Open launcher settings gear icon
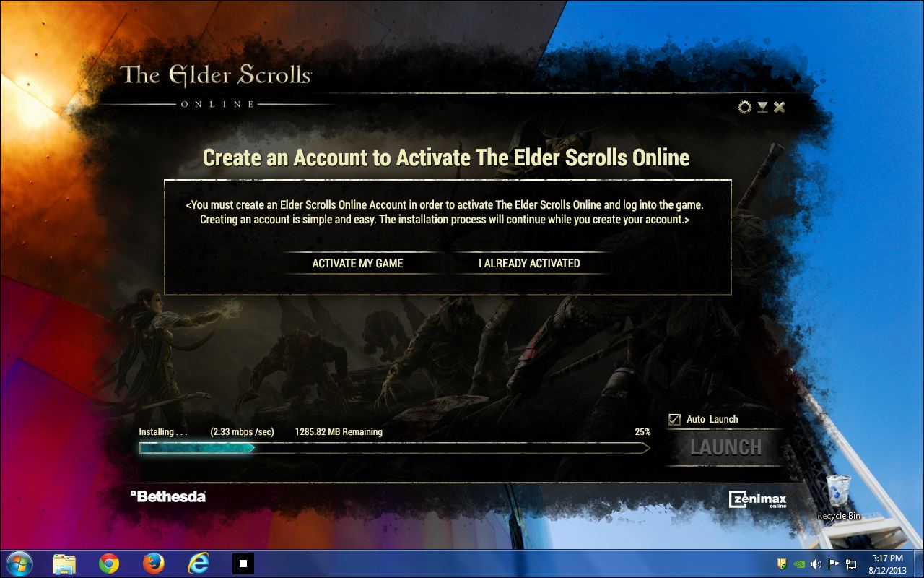This screenshot has height=578, width=924. [x=744, y=108]
